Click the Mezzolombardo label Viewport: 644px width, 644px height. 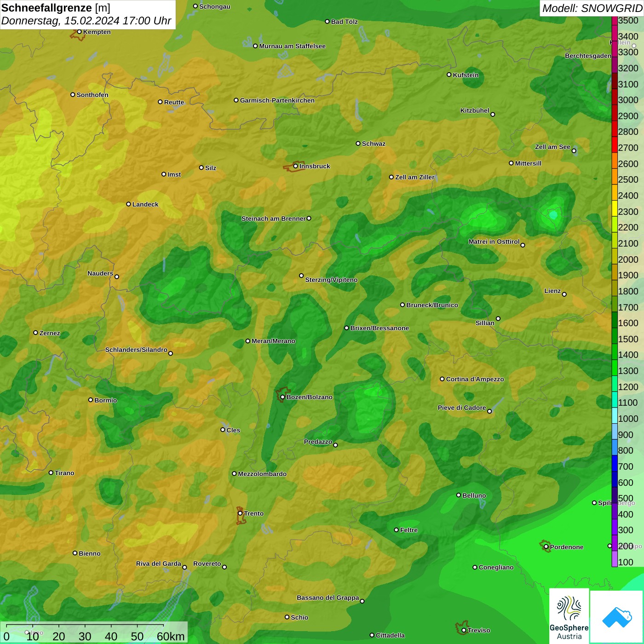point(262,474)
